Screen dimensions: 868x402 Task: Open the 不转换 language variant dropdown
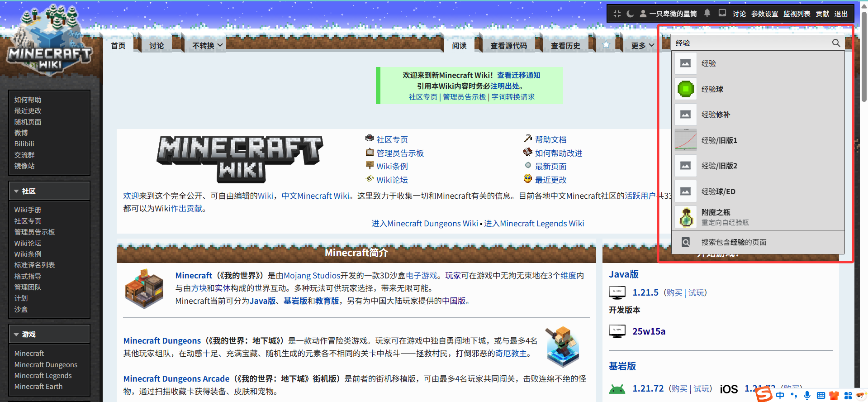click(x=207, y=45)
